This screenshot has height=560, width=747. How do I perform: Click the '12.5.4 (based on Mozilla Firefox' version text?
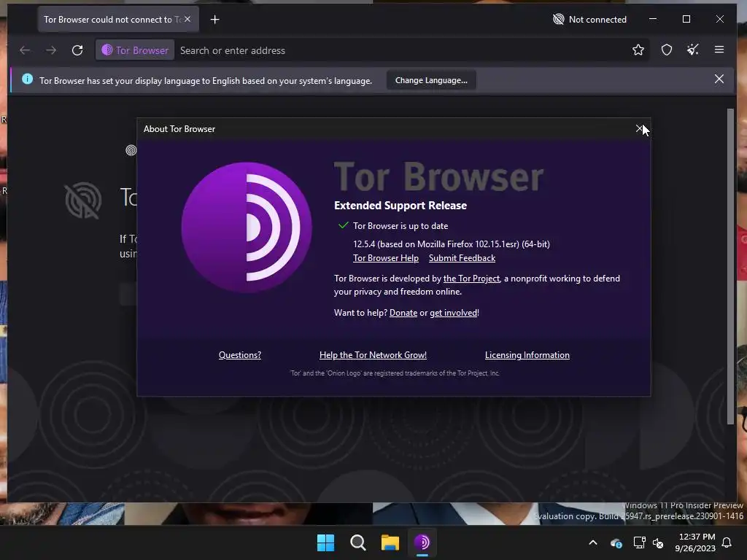pyautogui.click(x=451, y=244)
